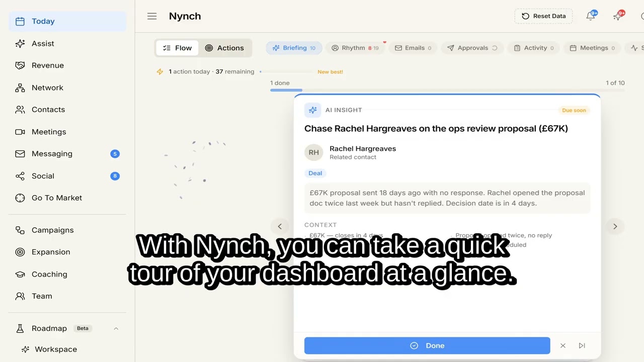Dismiss the card with the X icon

(563, 345)
